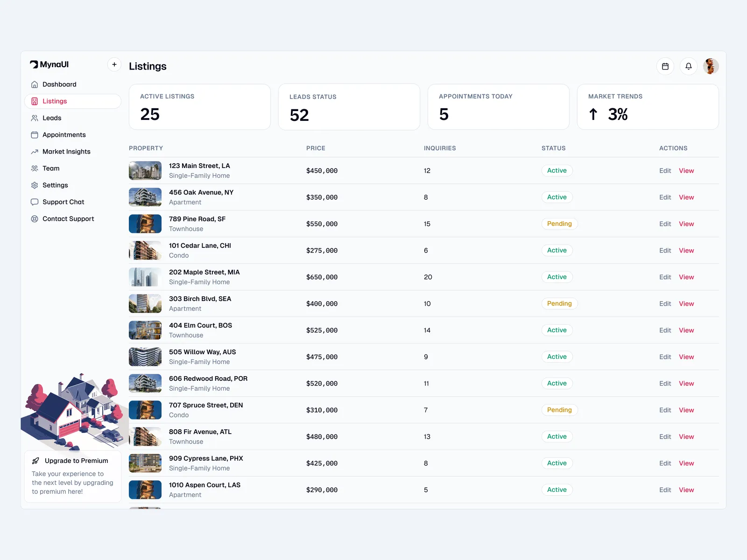The image size is (747, 560).
Task: Open thumbnail of 456 Oak Avenue, NY
Action: [145, 197]
